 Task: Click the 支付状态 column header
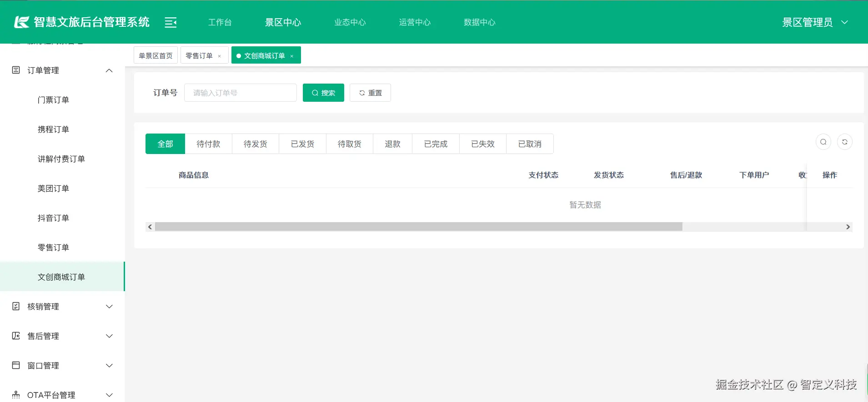click(543, 175)
